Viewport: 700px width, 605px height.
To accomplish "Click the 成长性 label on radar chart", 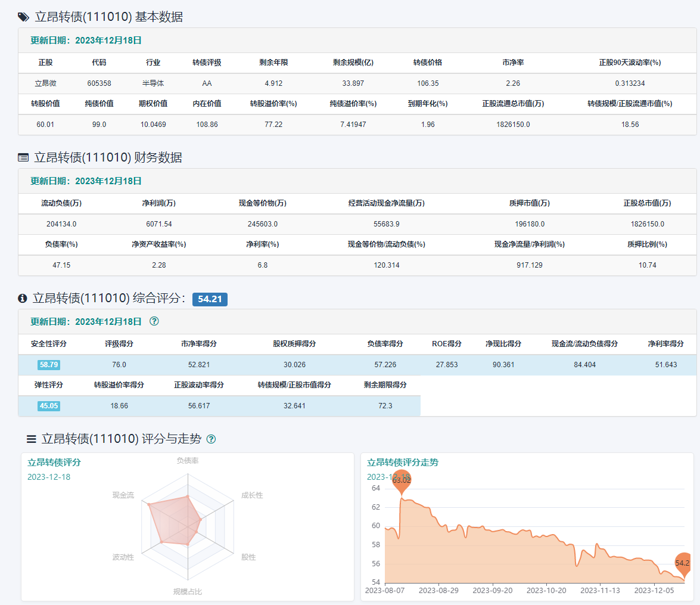I will point(252,495).
